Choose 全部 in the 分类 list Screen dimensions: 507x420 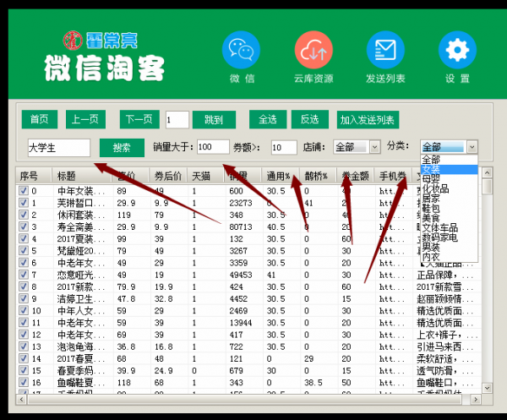pyautogui.click(x=449, y=160)
